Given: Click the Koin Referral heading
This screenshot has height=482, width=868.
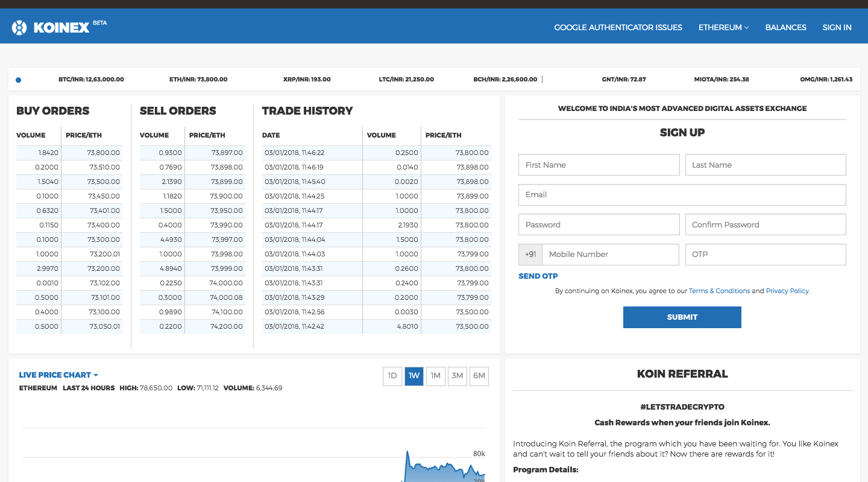Looking at the screenshot, I should point(682,374).
